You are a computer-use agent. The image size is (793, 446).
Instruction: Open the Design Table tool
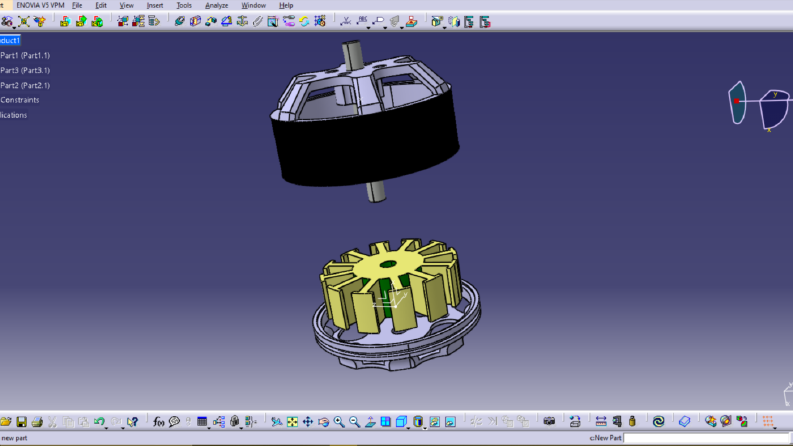202,421
